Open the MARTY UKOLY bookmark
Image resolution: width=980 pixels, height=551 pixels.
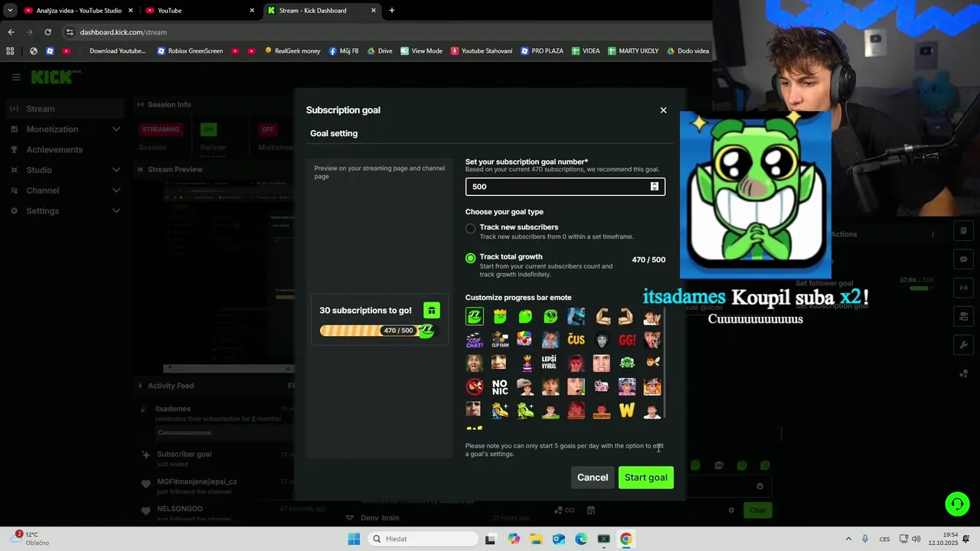tap(633, 51)
